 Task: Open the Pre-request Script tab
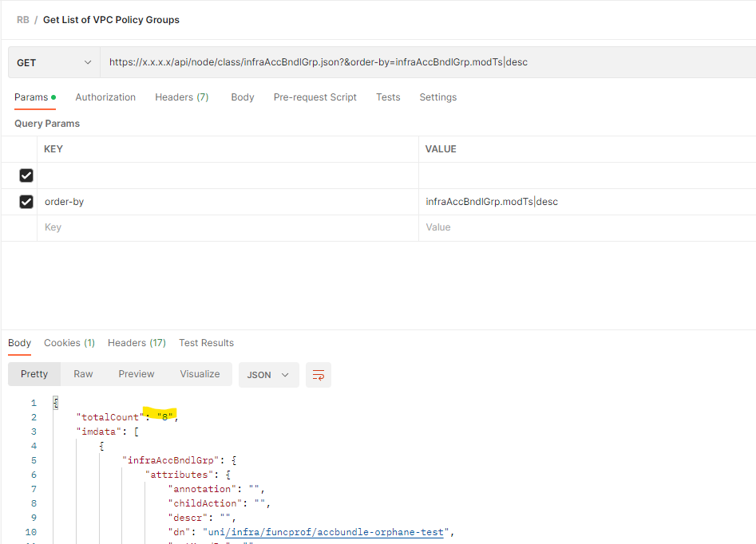click(x=315, y=97)
